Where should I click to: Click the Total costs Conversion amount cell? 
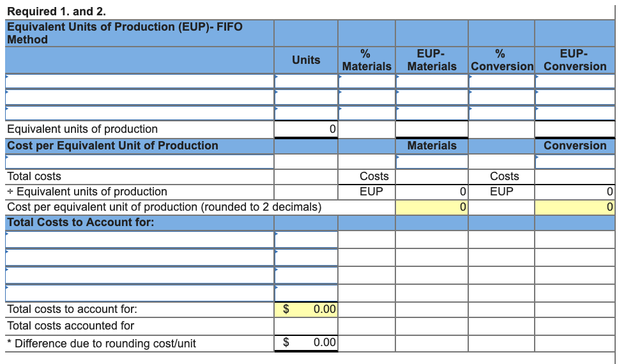click(576, 176)
